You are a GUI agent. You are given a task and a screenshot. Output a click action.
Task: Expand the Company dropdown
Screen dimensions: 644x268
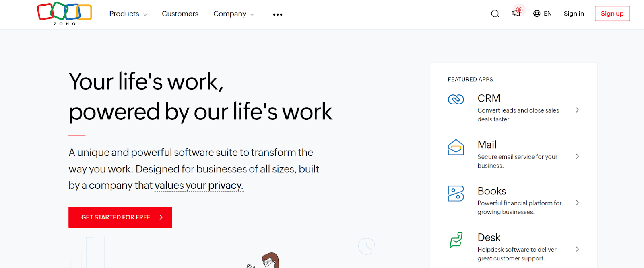234,14
